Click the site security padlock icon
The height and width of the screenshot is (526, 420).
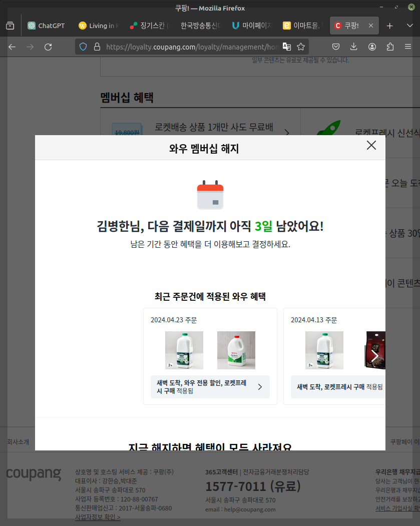[x=97, y=47]
